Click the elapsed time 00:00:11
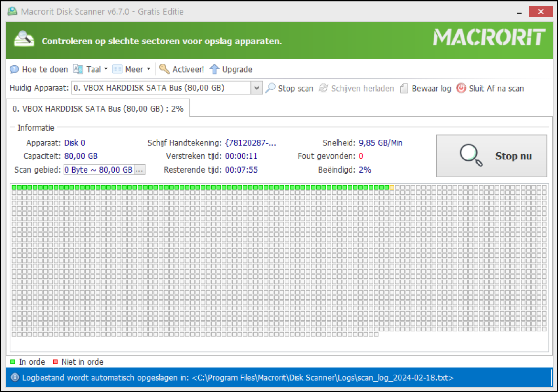558x392 pixels. click(x=241, y=156)
